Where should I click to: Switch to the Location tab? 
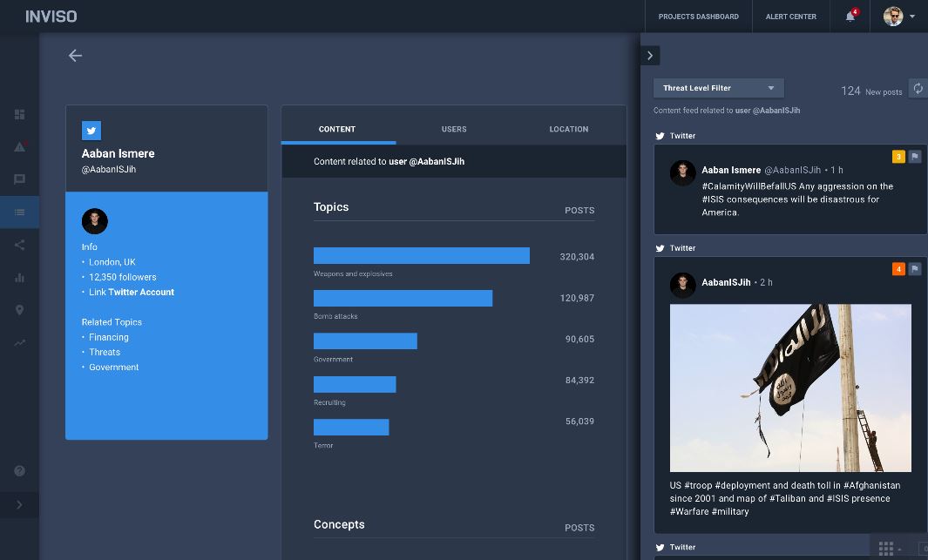[x=568, y=129]
